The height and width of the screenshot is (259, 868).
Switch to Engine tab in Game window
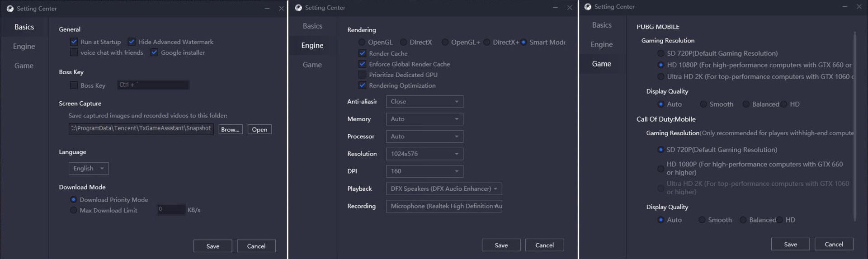tap(602, 44)
